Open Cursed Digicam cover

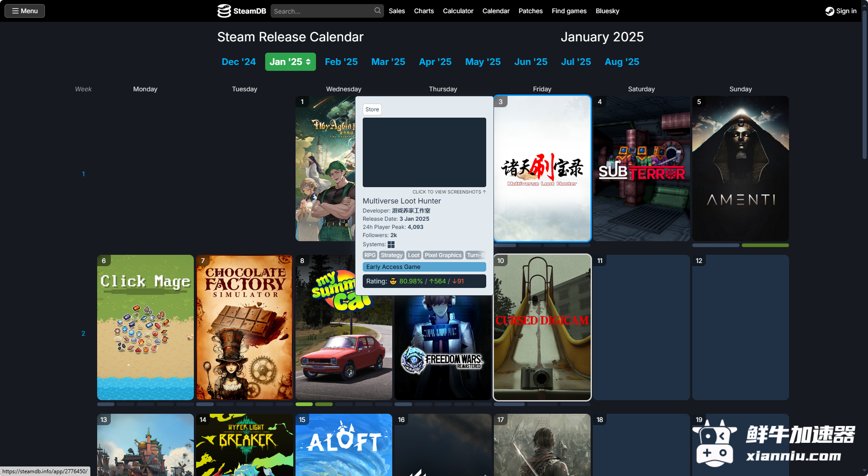[542, 327]
